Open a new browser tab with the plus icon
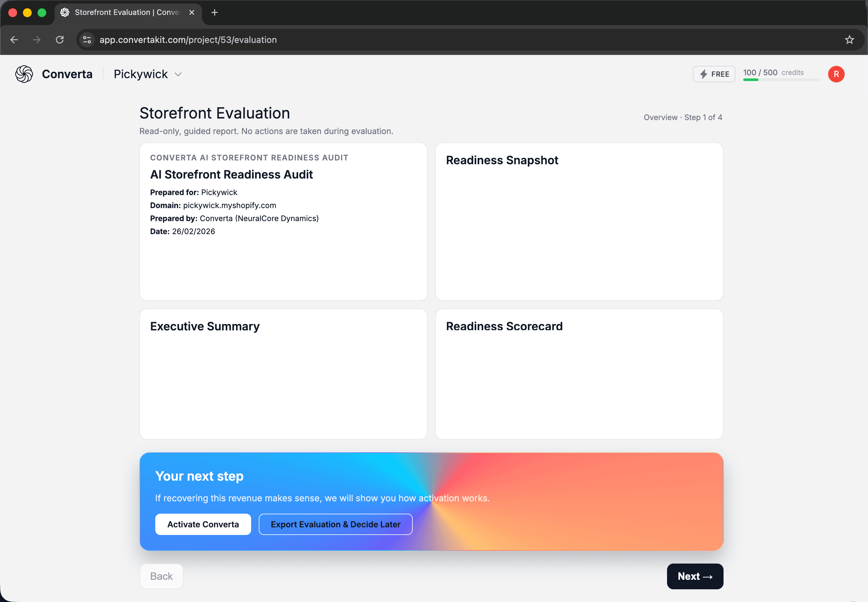868x602 pixels. pos(214,12)
